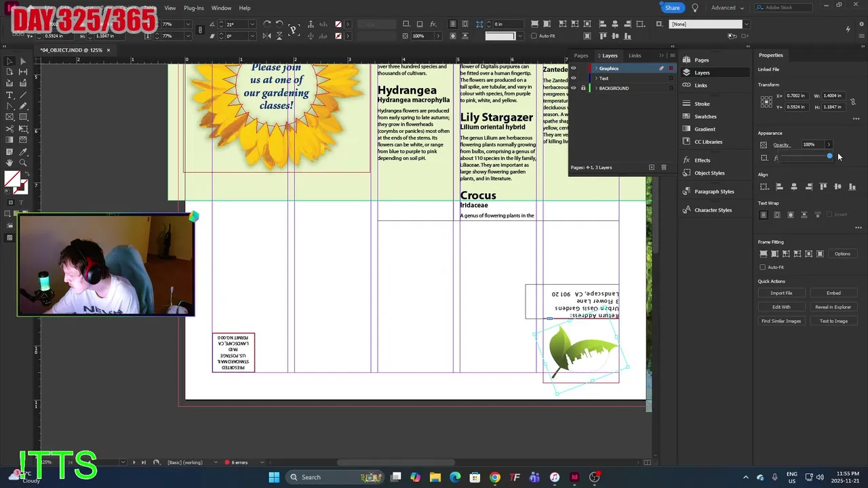Click the Embed quick action button
This screenshot has height=488, width=868.
pyautogui.click(x=833, y=293)
